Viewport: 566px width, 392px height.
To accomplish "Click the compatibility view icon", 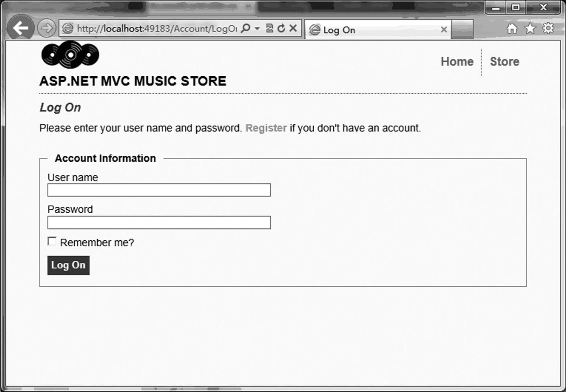I will click(x=269, y=28).
